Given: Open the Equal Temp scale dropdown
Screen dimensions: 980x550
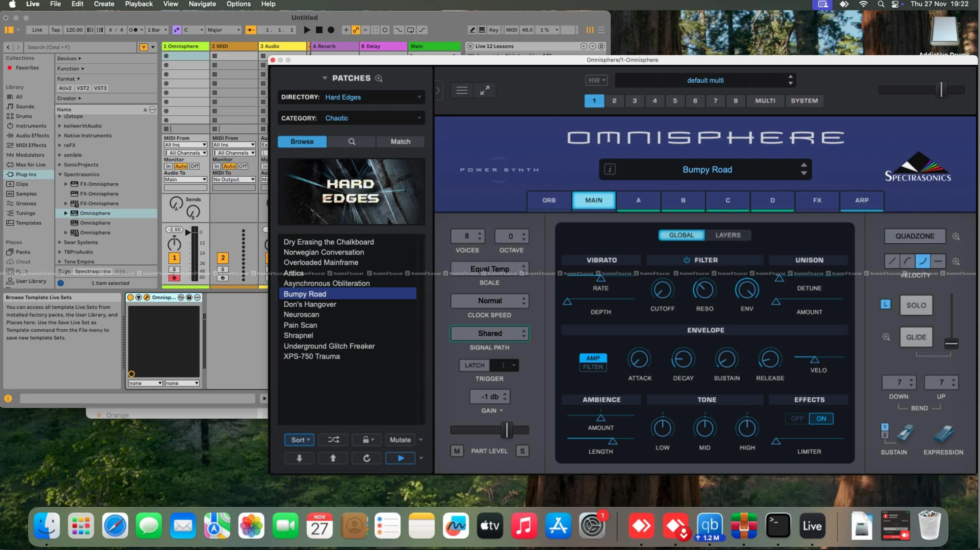Looking at the screenshot, I should tap(490, 268).
